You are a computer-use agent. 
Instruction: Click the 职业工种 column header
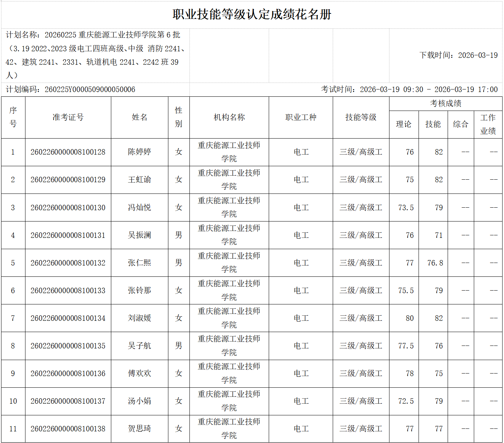[x=301, y=117]
